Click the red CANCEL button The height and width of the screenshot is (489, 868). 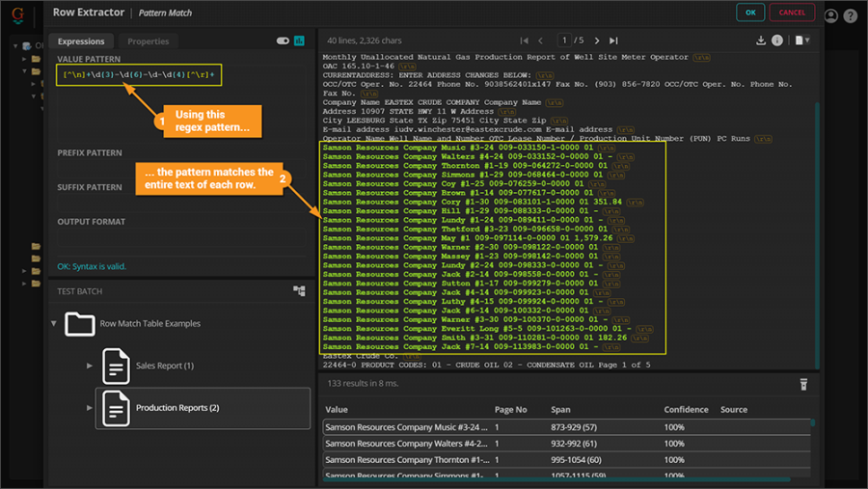pyautogui.click(x=791, y=13)
